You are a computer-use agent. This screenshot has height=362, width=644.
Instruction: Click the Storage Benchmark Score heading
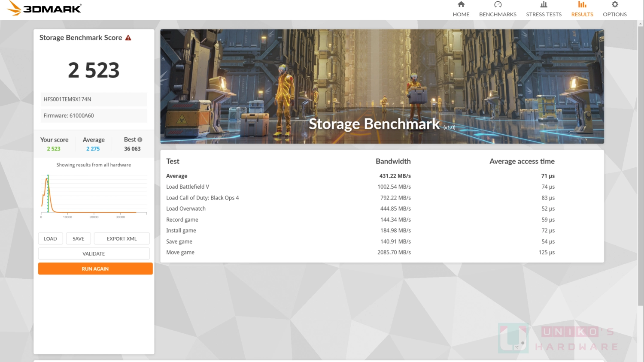(81, 38)
